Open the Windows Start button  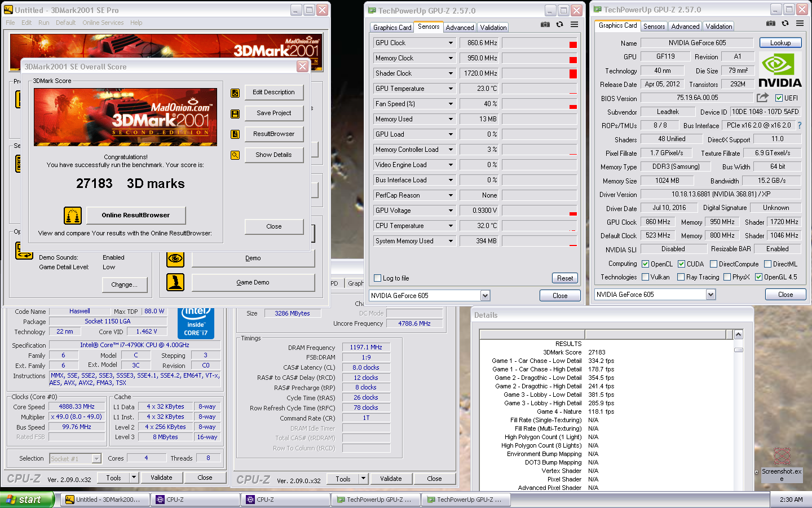pos(27,500)
